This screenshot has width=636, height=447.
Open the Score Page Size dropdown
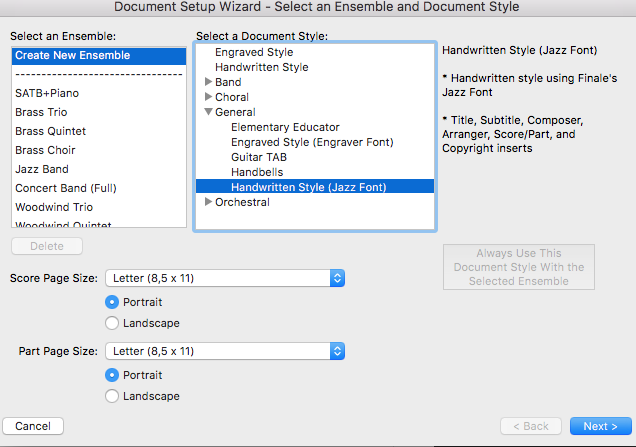227,278
